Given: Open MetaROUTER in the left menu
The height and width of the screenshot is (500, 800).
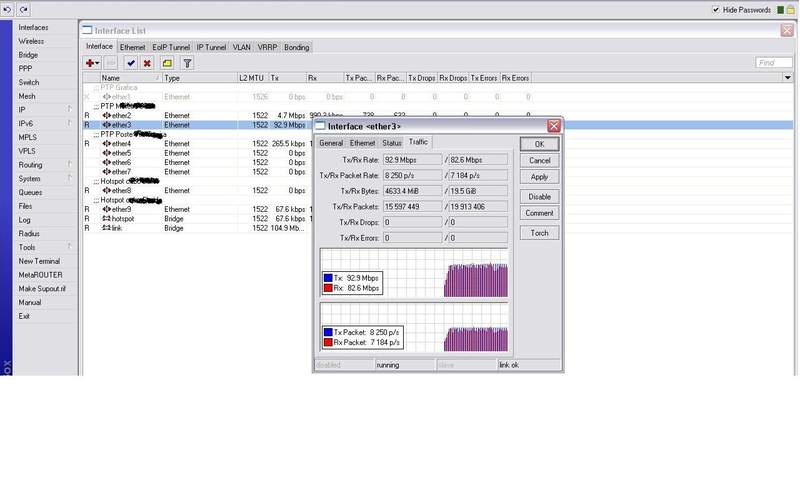Looking at the screenshot, I should [40, 274].
